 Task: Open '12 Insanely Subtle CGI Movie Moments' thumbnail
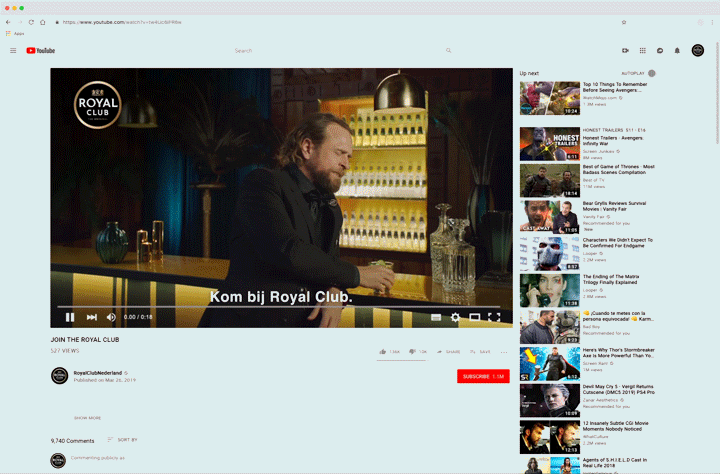pos(550,437)
